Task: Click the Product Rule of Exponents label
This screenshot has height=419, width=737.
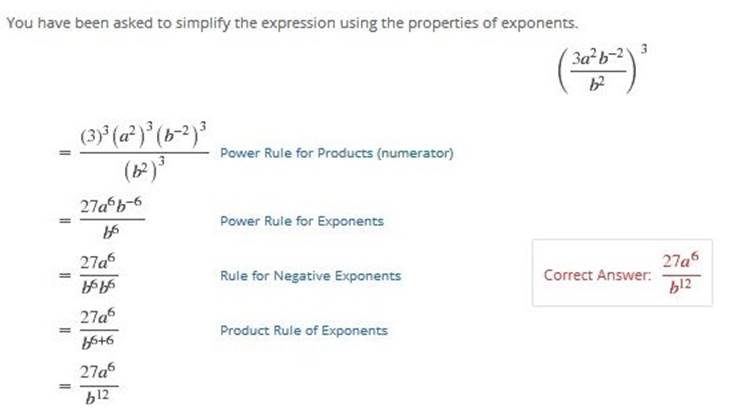Action: point(304,331)
